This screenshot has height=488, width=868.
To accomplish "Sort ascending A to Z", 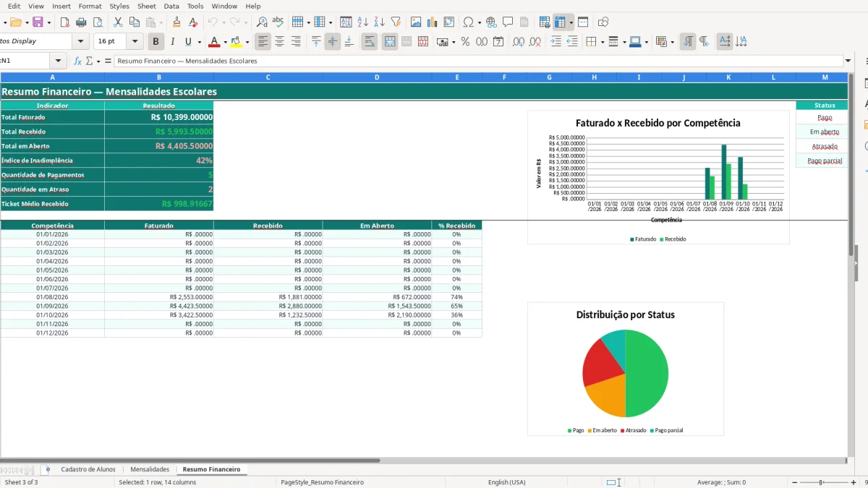I will [363, 22].
